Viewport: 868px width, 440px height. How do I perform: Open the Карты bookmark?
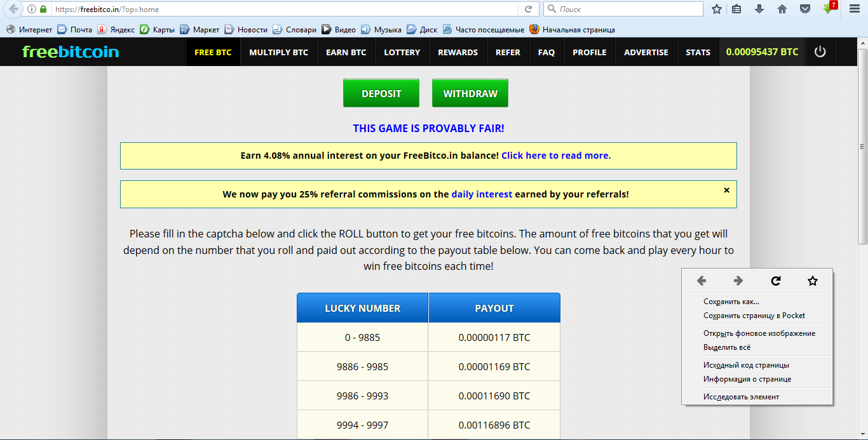point(157,29)
